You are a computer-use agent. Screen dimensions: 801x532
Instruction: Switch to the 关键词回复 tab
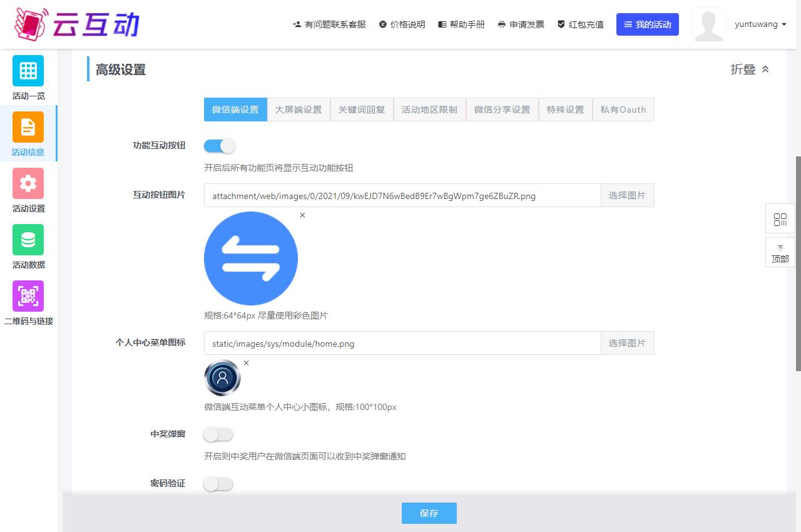[362, 110]
